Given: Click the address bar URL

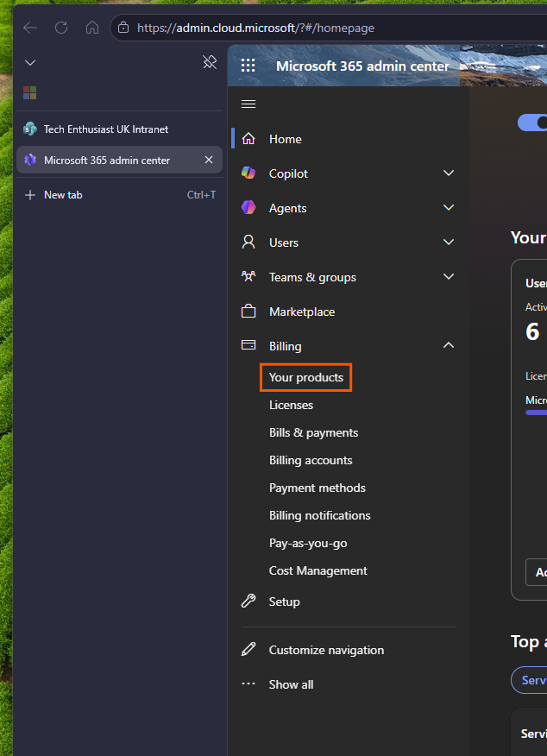Looking at the screenshot, I should tap(255, 28).
